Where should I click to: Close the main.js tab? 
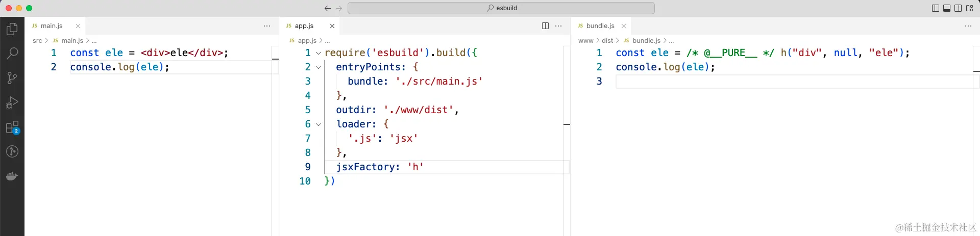(x=78, y=26)
